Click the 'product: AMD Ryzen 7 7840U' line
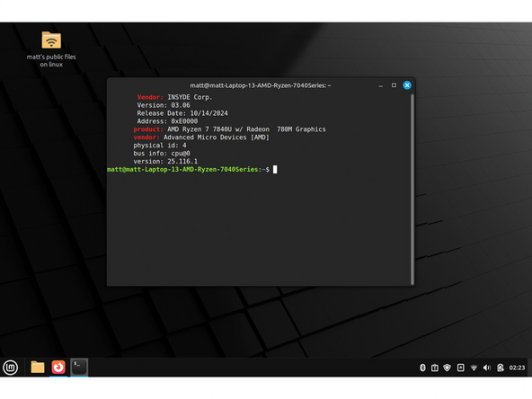 pyautogui.click(x=230, y=129)
